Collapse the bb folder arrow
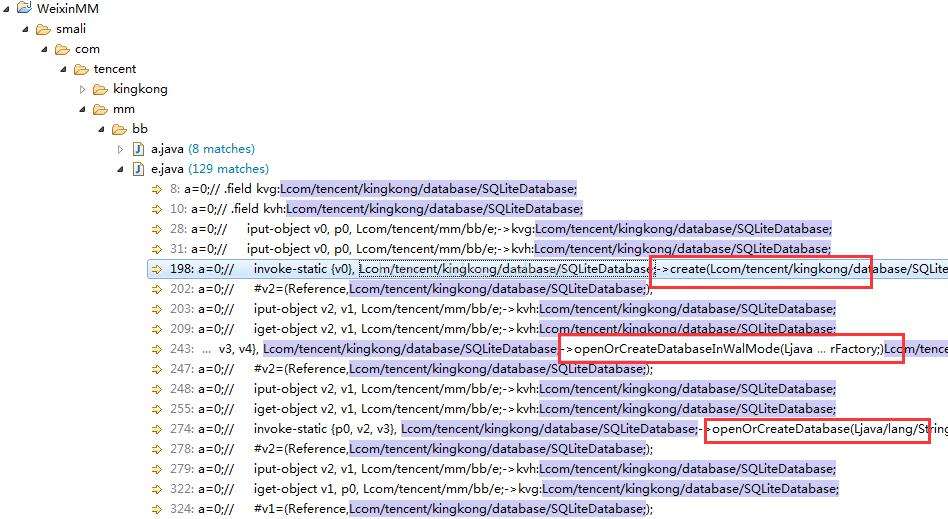Screen dimensions: 948x519 102,129
